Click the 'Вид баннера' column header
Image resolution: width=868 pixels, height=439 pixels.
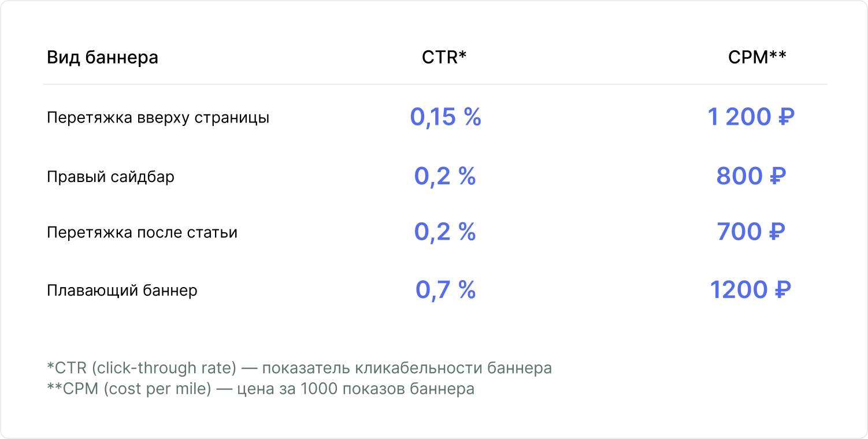coord(102,57)
